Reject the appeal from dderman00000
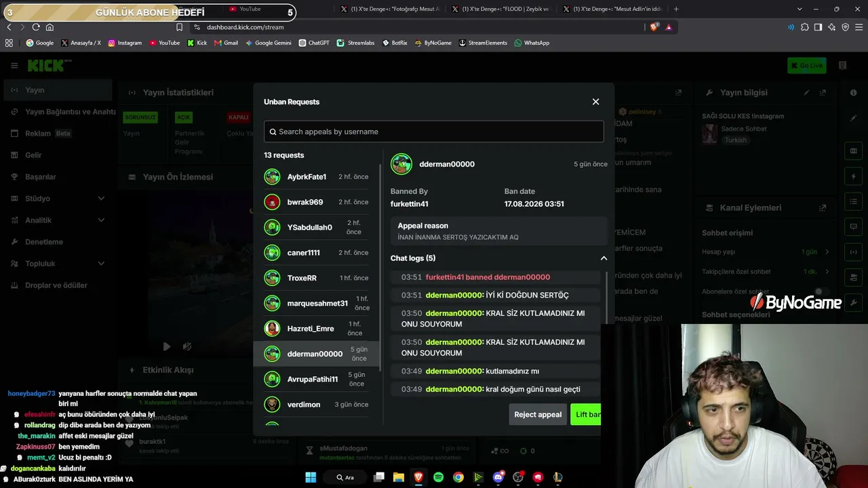Screen dimensions: 868x488 click(x=538, y=415)
